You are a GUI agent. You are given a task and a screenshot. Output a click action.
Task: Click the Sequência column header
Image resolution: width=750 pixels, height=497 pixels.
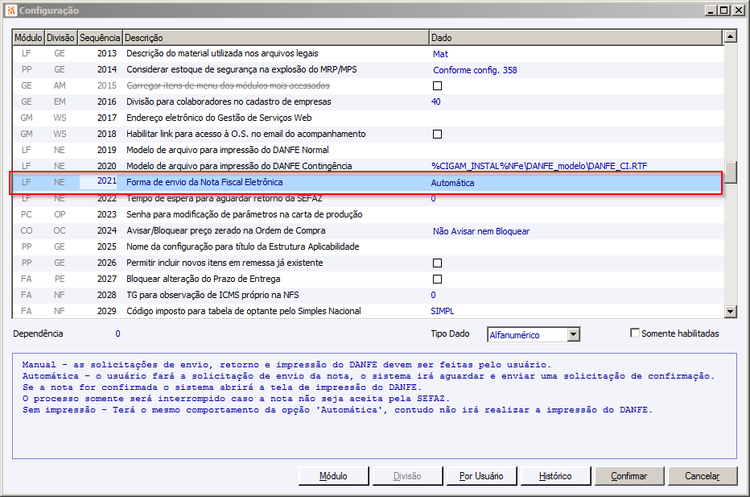99,38
